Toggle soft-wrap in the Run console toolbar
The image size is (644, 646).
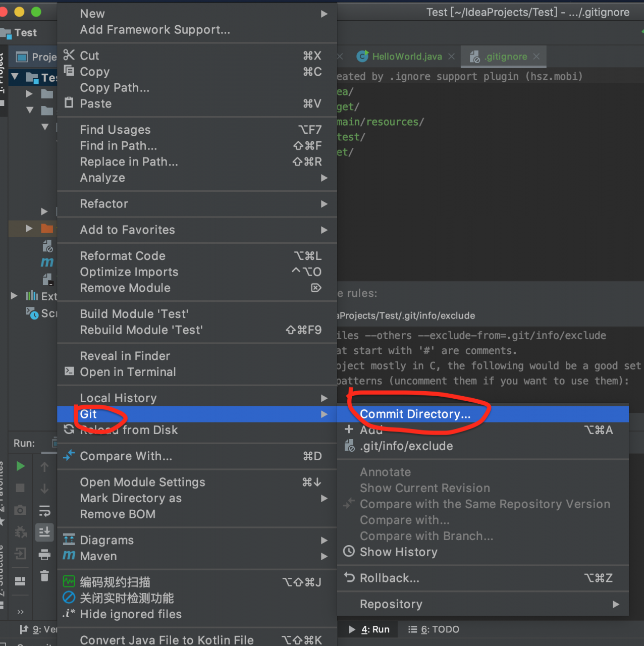point(44,511)
